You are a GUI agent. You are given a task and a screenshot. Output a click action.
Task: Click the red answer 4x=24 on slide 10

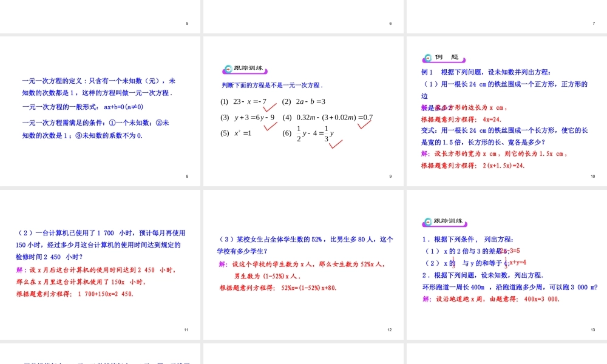[492, 120]
